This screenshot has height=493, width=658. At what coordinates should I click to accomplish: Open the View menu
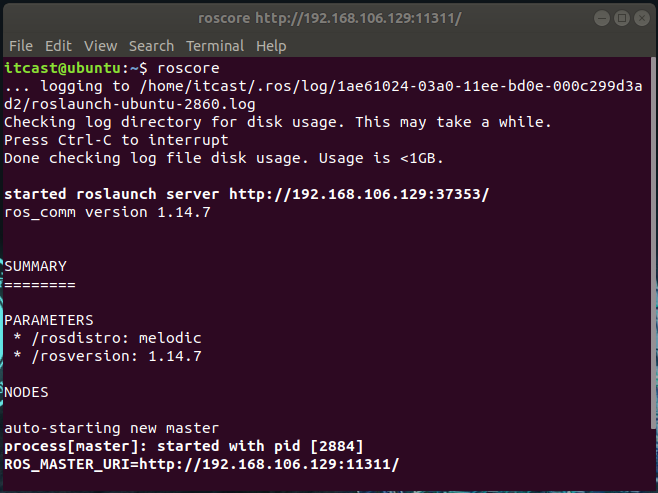[x=100, y=46]
